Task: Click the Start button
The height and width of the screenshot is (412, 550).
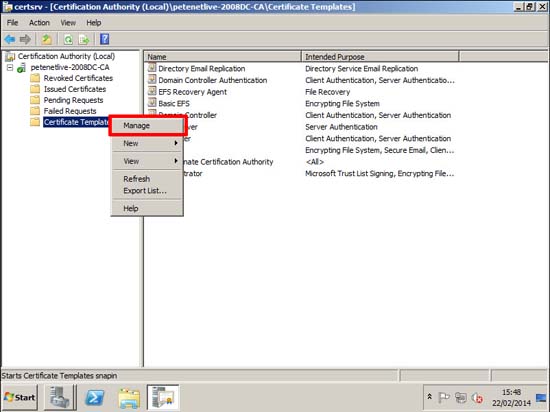Action: [20, 397]
